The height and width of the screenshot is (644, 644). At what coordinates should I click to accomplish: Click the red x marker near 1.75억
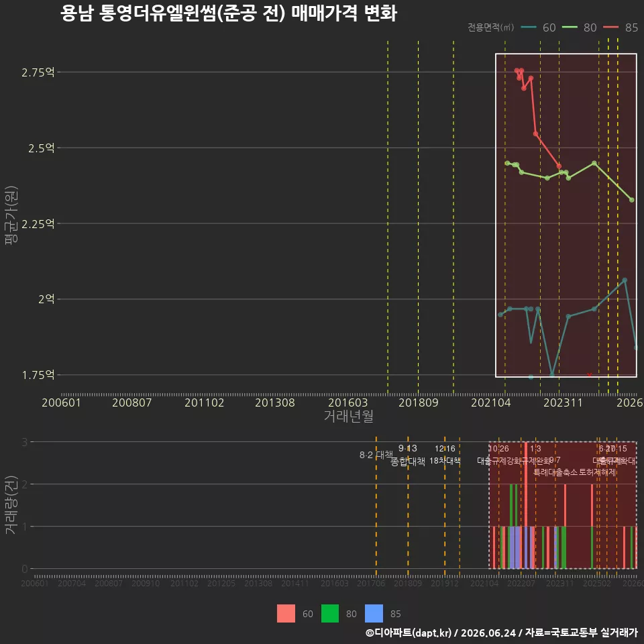click(x=590, y=375)
